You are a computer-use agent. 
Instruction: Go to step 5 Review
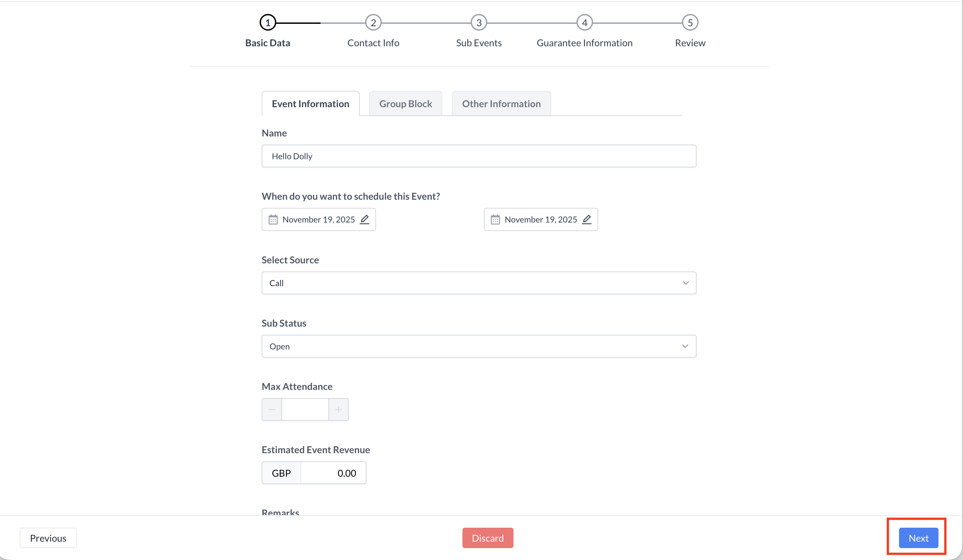click(x=690, y=23)
